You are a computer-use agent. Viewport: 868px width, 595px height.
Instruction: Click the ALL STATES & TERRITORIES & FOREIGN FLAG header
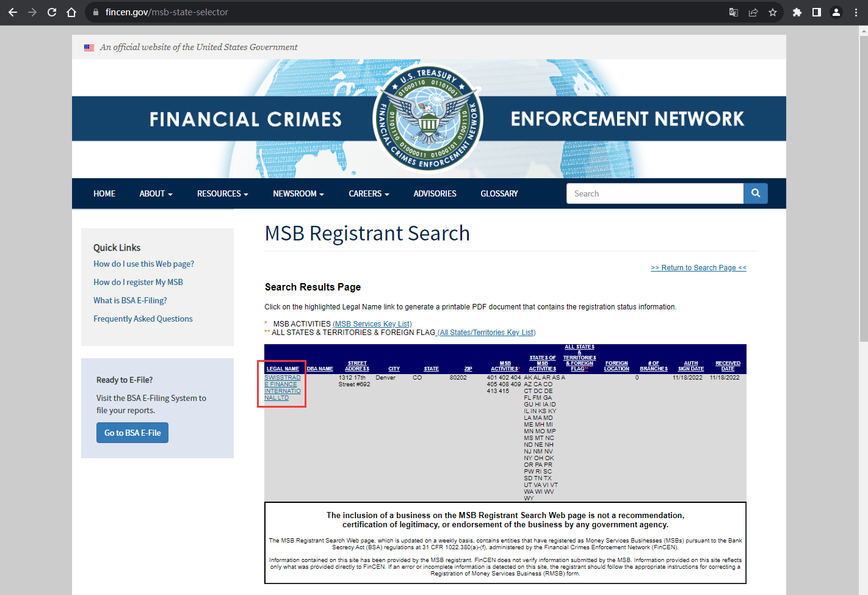(x=579, y=358)
